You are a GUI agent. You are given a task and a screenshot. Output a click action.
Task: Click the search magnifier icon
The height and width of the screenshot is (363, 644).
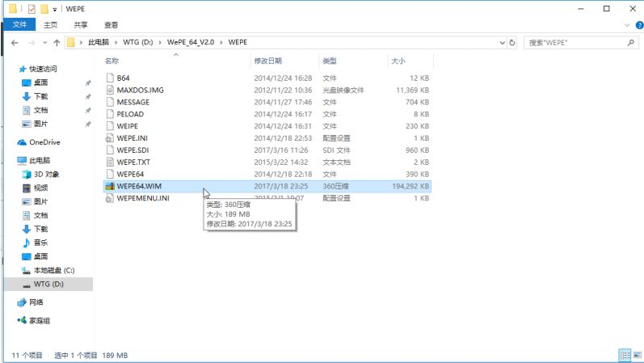629,42
